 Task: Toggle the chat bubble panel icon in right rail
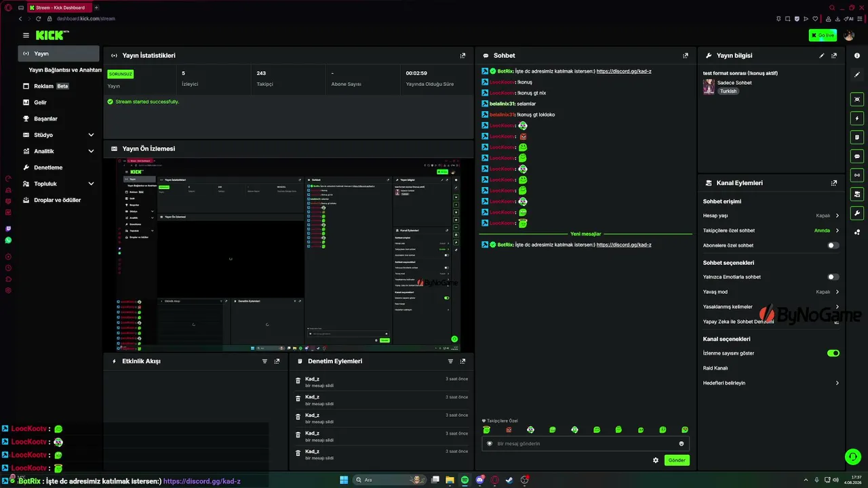[x=857, y=156]
